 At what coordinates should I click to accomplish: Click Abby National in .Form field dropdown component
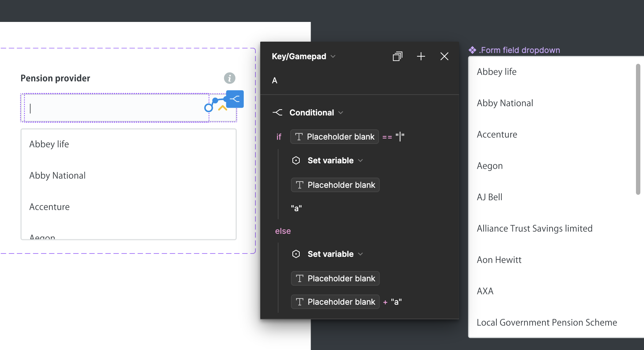tap(505, 103)
